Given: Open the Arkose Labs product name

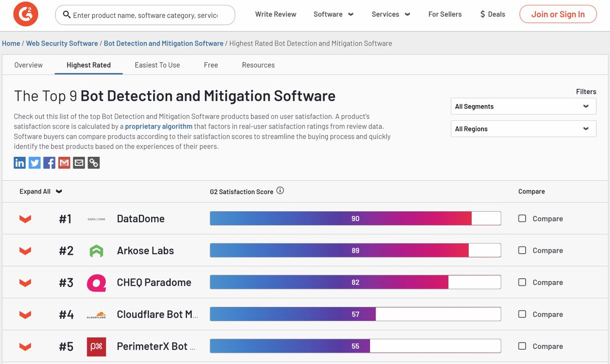Looking at the screenshot, I should click(x=145, y=251).
